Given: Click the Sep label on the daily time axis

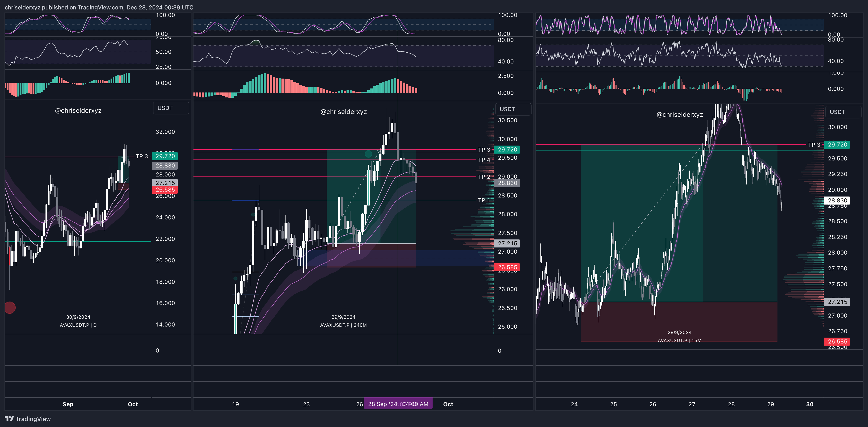Looking at the screenshot, I should [x=68, y=404].
